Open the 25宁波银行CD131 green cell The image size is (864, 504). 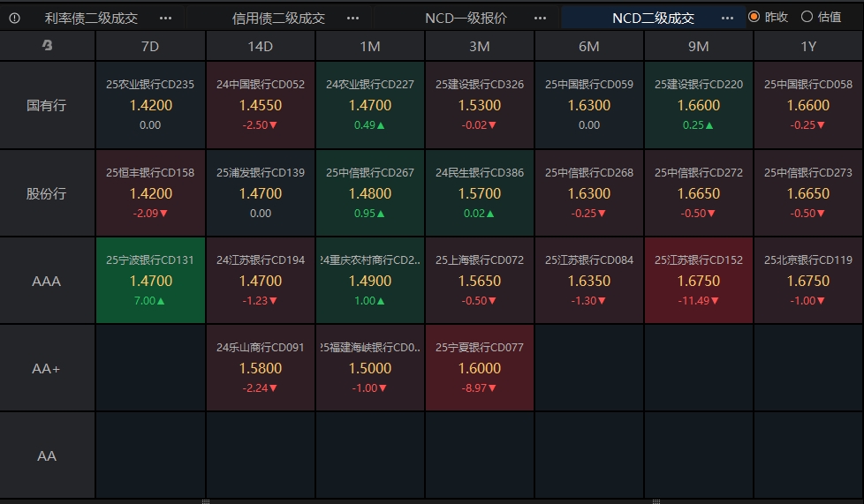150,281
